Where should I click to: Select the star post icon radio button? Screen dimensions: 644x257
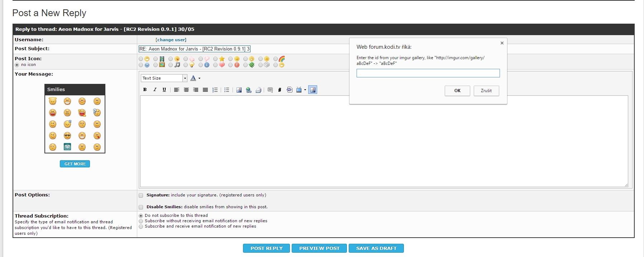[215, 59]
